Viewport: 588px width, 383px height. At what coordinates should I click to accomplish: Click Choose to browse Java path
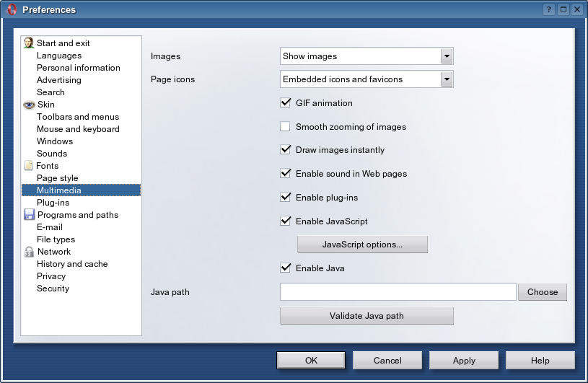point(543,292)
